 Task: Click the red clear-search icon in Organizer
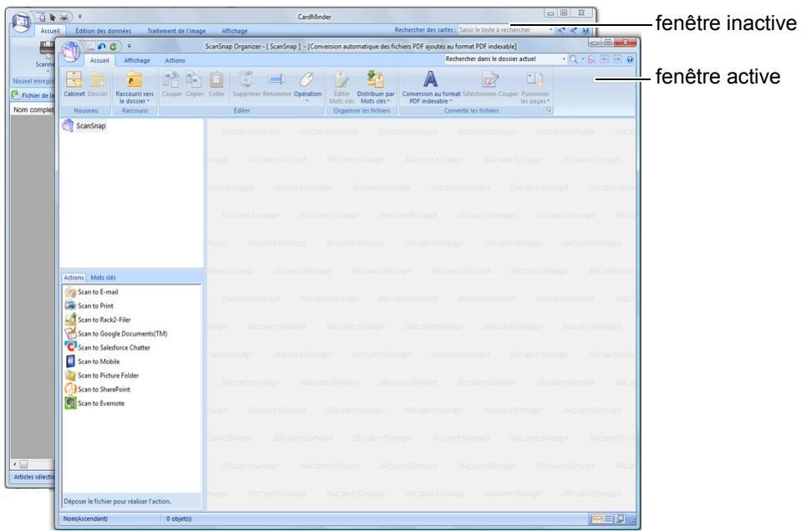click(591, 59)
